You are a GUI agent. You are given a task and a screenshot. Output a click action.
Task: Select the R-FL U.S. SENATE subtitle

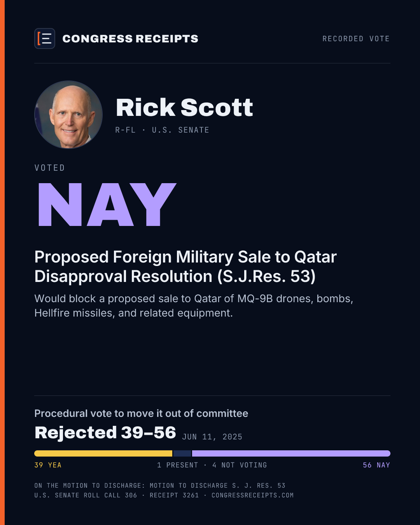pyautogui.click(x=162, y=130)
